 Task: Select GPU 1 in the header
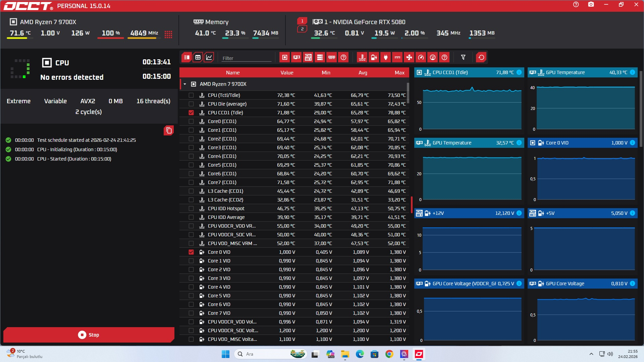[302, 21]
